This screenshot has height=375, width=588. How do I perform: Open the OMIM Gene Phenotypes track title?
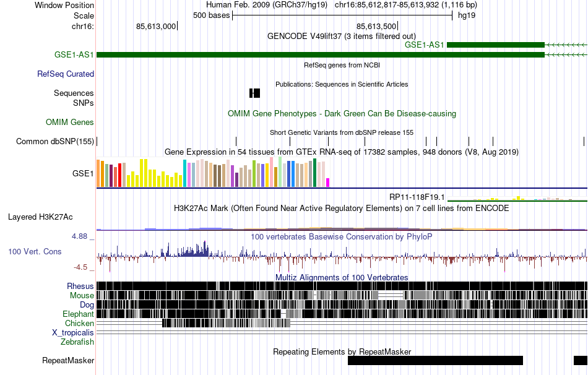pos(342,114)
